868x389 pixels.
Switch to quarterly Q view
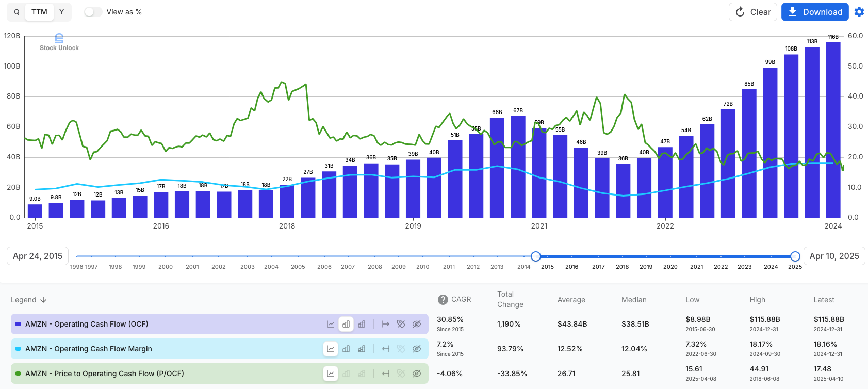pyautogui.click(x=17, y=12)
